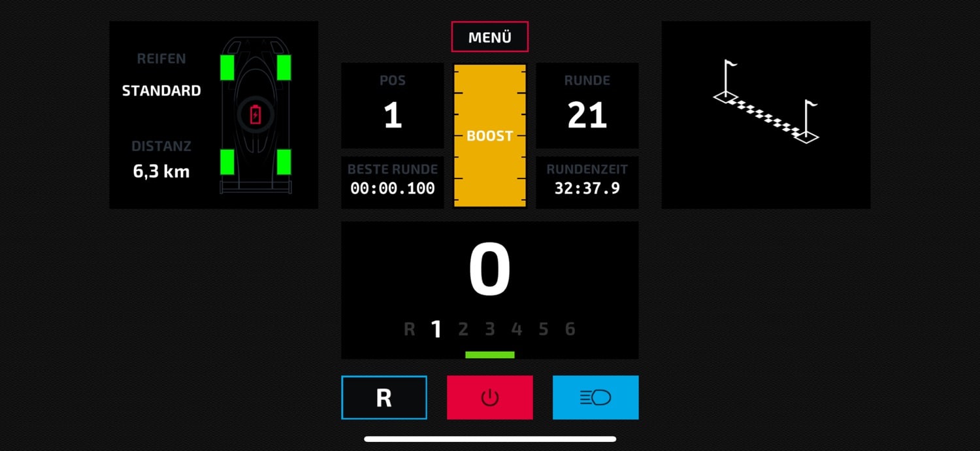Toggle the headlights with the blue button
The width and height of the screenshot is (980, 451).
[x=595, y=397]
